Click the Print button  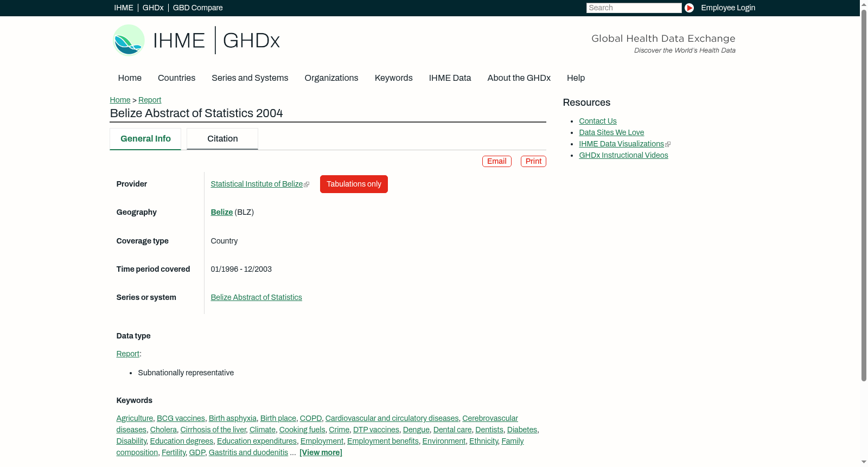tap(533, 161)
